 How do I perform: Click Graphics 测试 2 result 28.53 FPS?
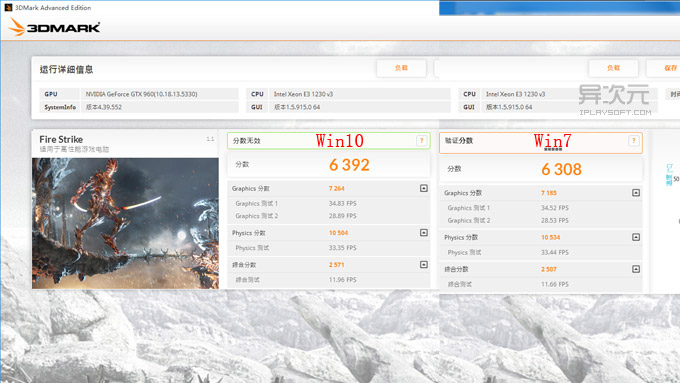point(555,220)
